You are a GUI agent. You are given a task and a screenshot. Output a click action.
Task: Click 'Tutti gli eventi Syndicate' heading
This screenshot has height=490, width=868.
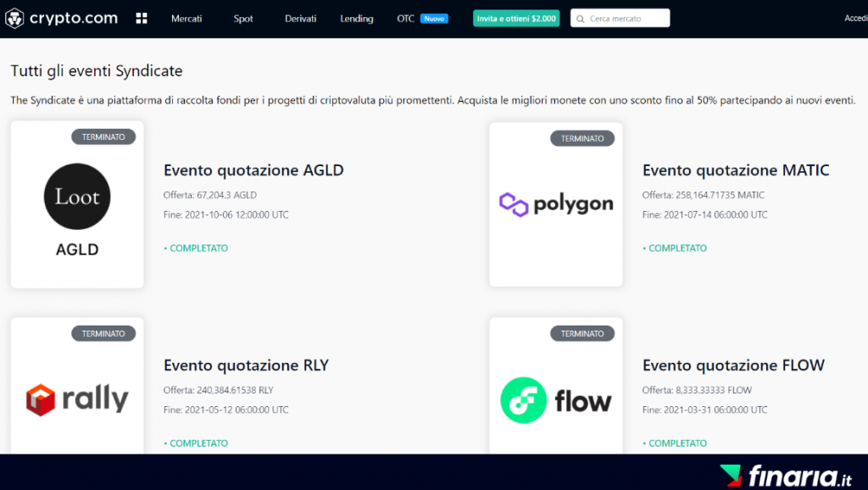(97, 71)
